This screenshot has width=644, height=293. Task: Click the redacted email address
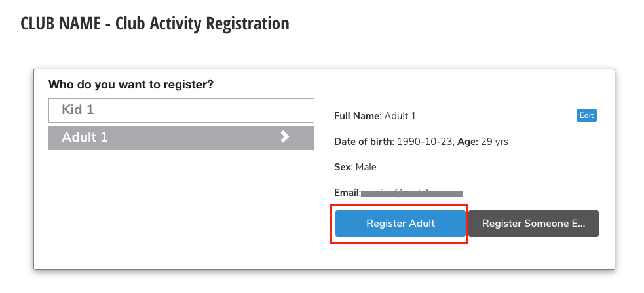[413, 193]
